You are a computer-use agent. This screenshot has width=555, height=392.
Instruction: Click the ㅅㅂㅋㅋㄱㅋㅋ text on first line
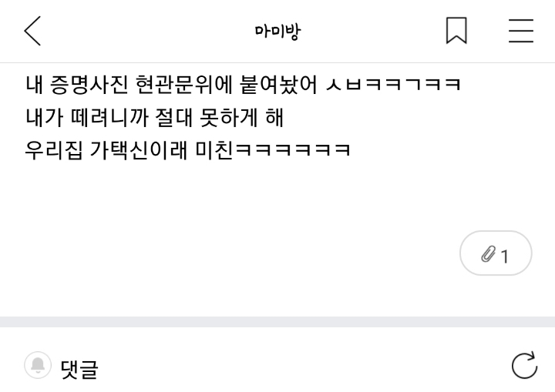[x=393, y=85]
